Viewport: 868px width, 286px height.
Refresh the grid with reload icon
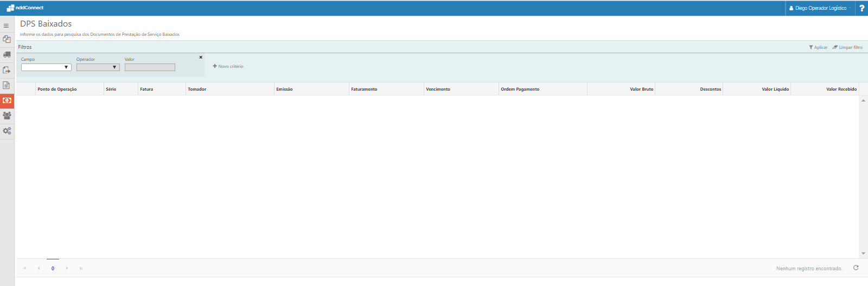856,268
